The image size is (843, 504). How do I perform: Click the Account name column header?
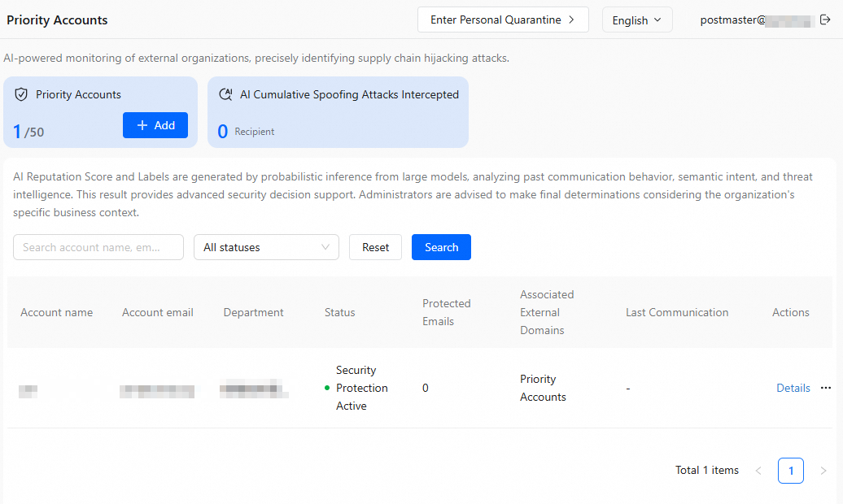(x=56, y=312)
